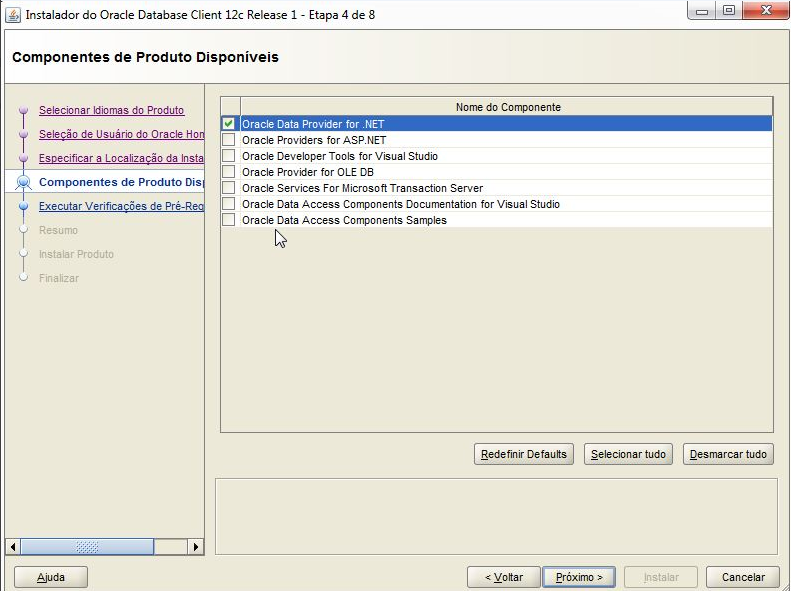Click the Java installer icon in title bar
The height and width of the screenshot is (591, 791).
tap(13, 15)
